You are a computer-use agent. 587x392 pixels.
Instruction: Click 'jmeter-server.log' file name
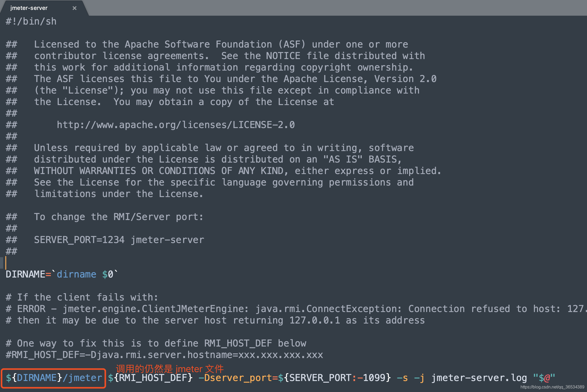pyautogui.click(x=479, y=378)
